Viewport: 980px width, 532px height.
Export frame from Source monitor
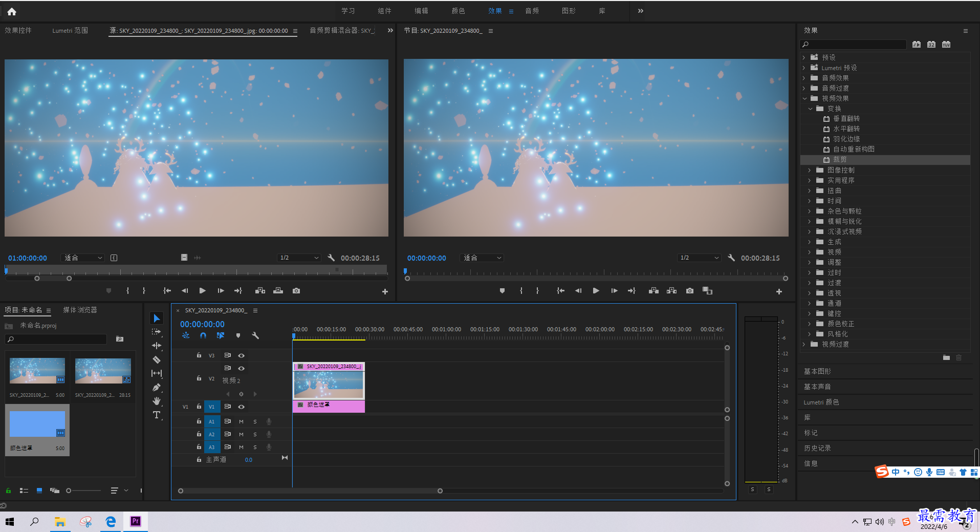tap(296, 291)
